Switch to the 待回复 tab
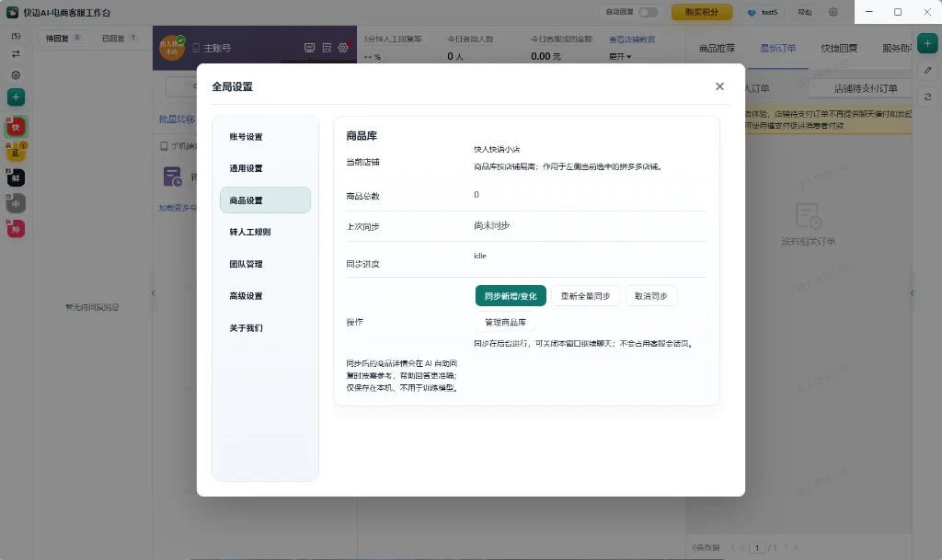The image size is (942, 560). (x=63, y=38)
